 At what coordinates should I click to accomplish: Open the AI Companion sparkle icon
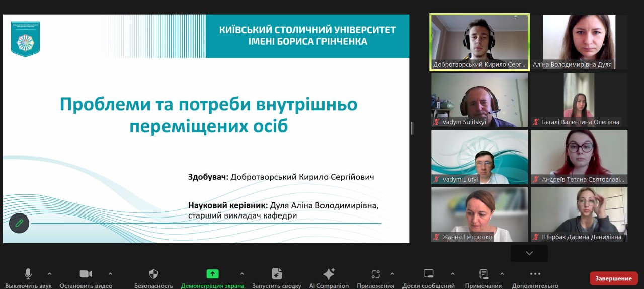329,274
